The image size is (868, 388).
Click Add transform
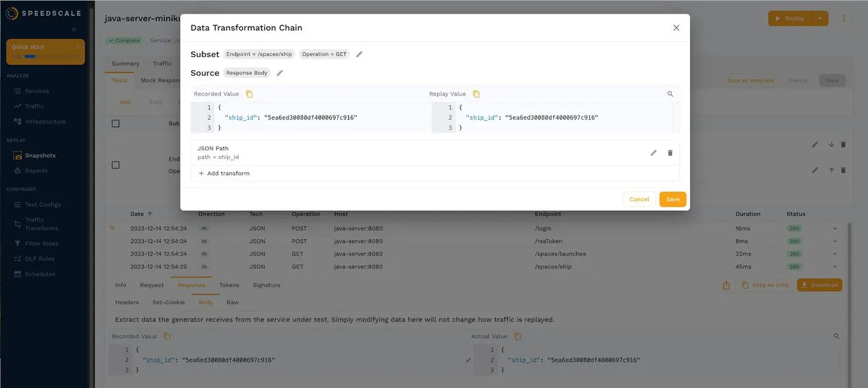tap(224, 173)
